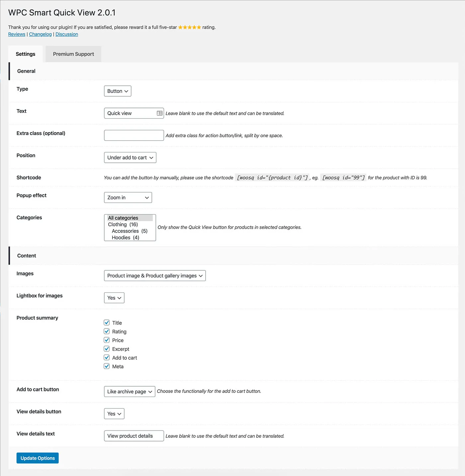
Task: Uncheck the Meta checkbox
Action: click(x=107, y=366)
